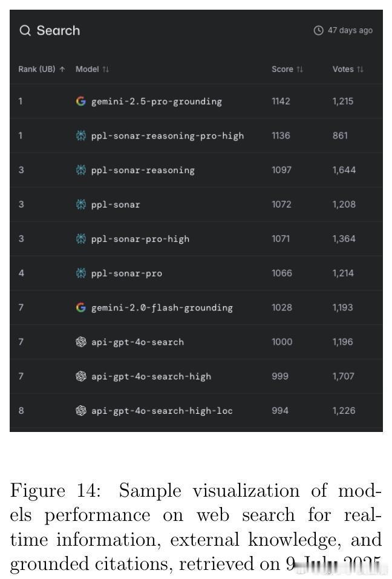
Task: Open the ppl-sonar model entry
Action: click(116, 204)
